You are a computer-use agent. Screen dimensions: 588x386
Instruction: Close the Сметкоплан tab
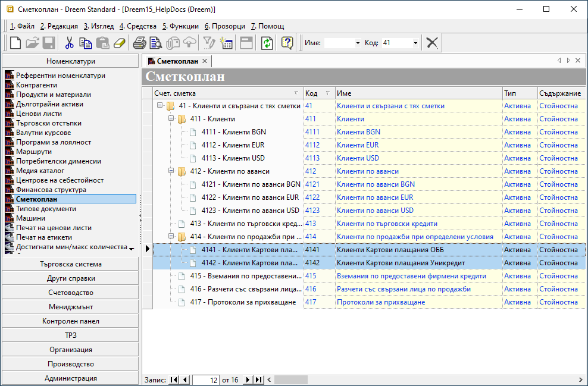[x=205, y=61]
